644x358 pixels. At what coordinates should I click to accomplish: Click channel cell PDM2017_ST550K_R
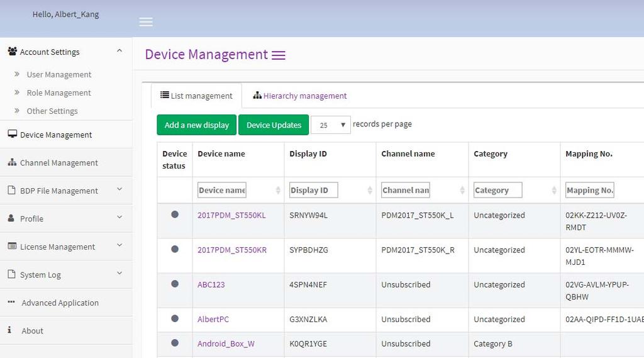[x=418, y=250]
